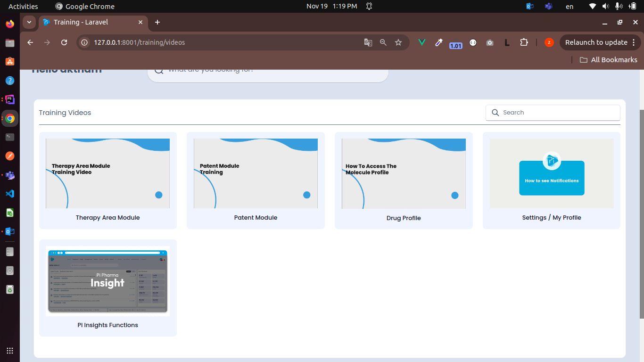Open the notifications bell in top bar
Screen dimensions: 644x362
click(x=369, y=6)
